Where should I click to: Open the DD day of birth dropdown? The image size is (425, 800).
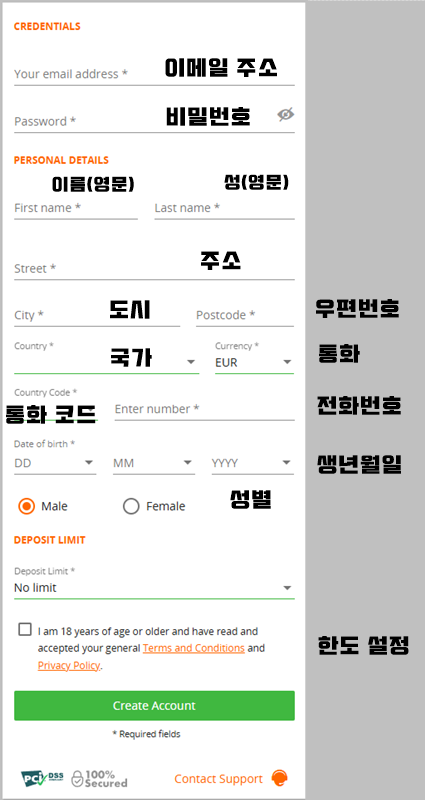pos(55,463)
